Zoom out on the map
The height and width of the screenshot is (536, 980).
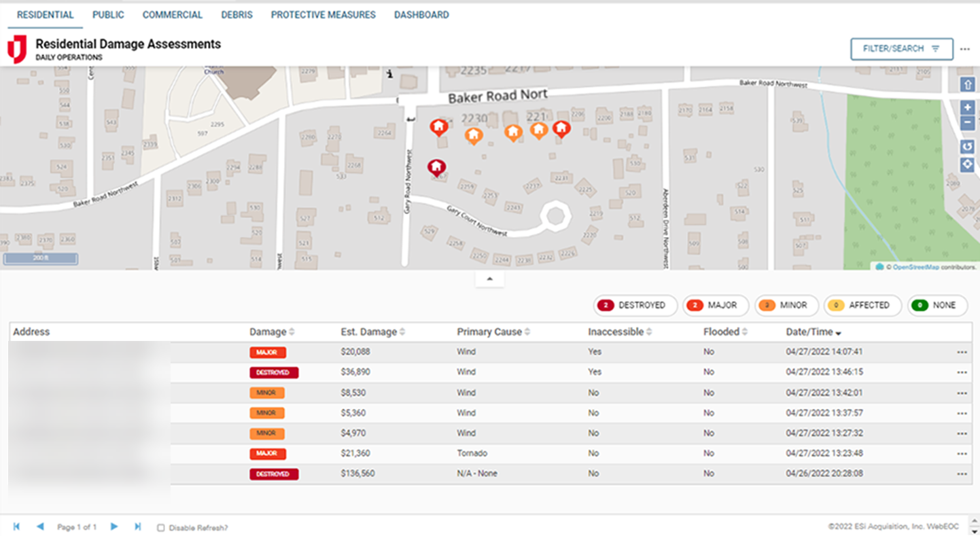pos(967,123)
